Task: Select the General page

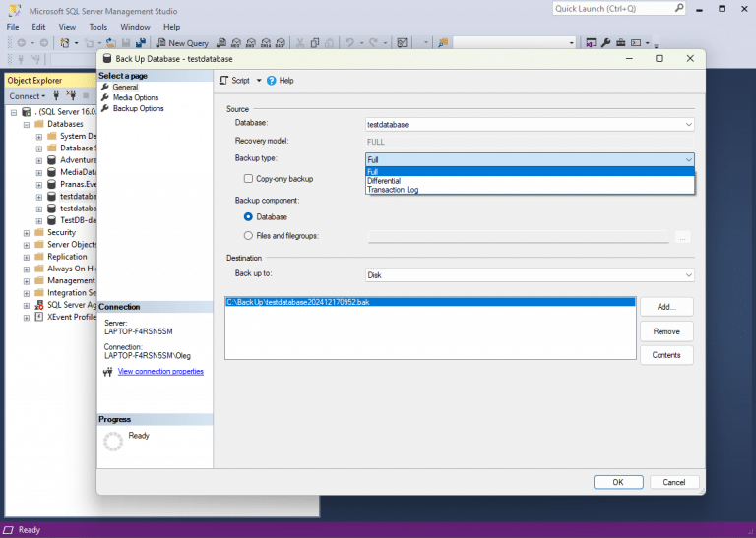Action: 125,88
